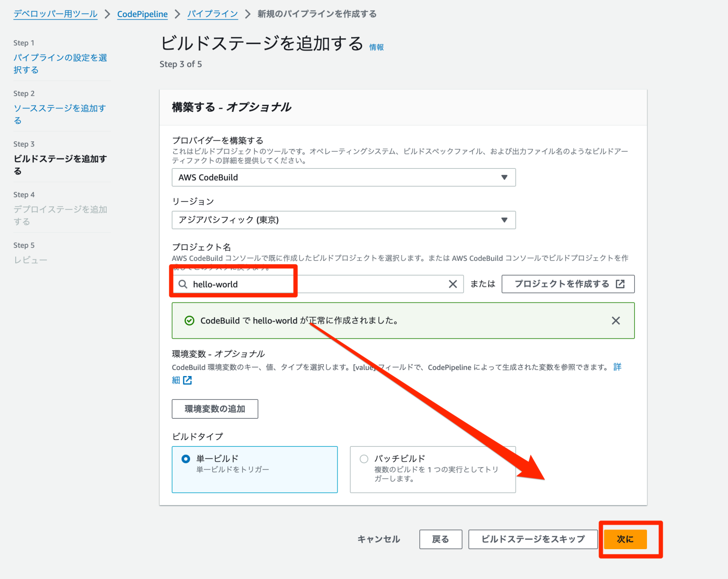Select the 単一ビルド radio button
728x579 pixels.
(x=185, y=459)
